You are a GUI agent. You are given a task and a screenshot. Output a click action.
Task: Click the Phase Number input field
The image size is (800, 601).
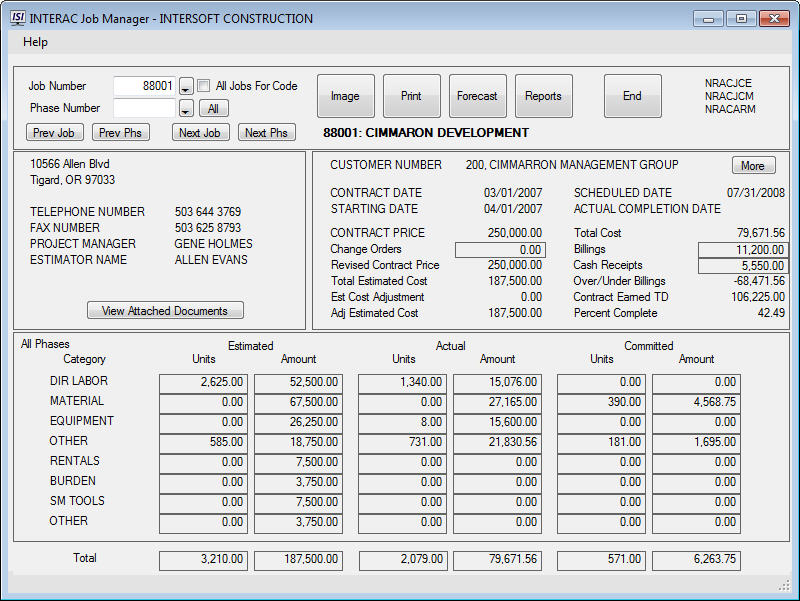click(144, 108)
